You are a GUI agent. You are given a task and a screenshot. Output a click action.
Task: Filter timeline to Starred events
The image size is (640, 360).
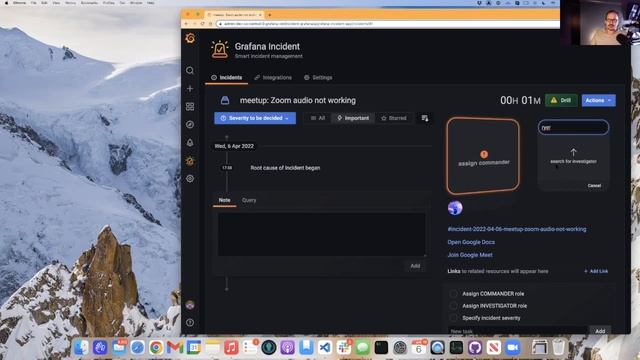[393, 118]
